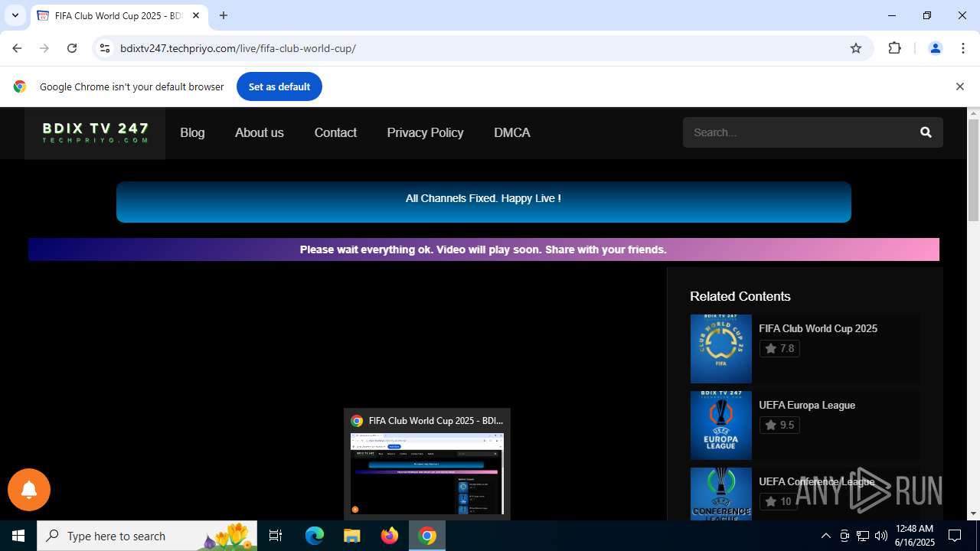Click the taskbar search box
Image resolution: width=980 pixels, height=551 pixels.
(x=147, y=536)
